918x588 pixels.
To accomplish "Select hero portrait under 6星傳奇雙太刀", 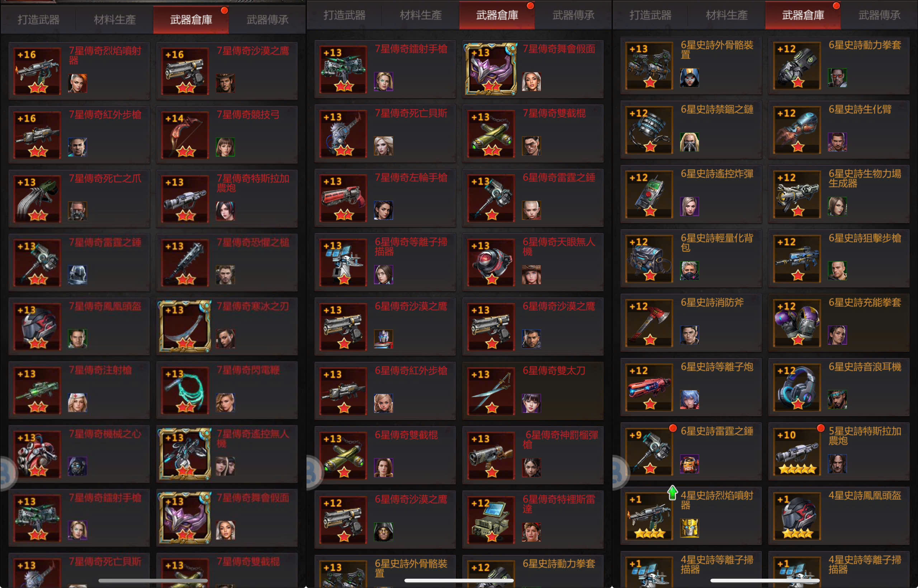I will (x=531, y=403).
